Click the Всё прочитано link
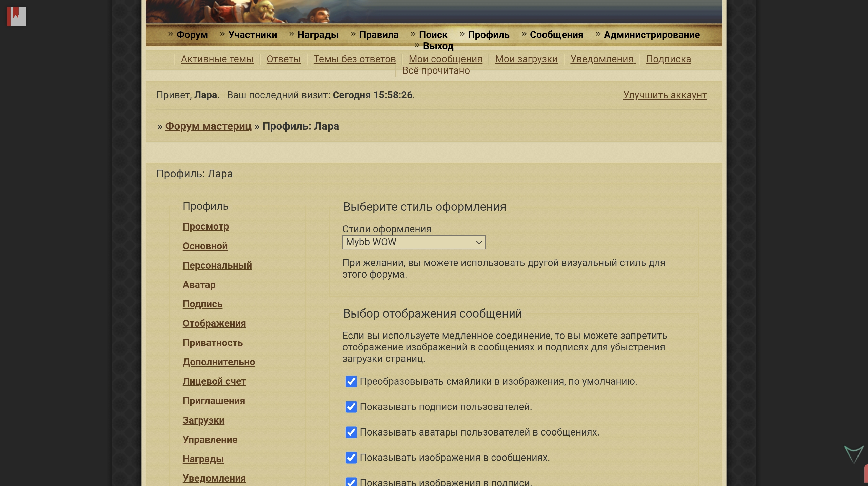868x486 pixels. pyautogui.click(x=436, y=70)
